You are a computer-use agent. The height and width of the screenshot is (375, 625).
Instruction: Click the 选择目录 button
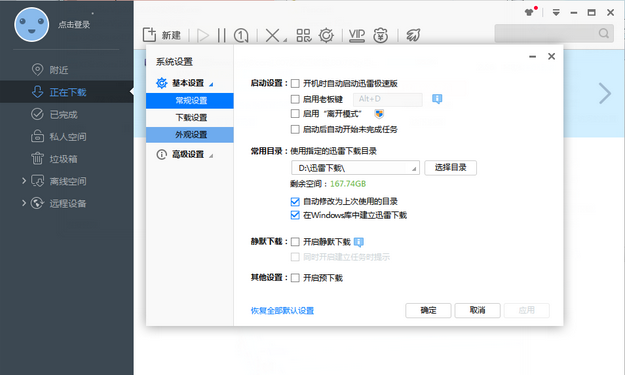450,168
